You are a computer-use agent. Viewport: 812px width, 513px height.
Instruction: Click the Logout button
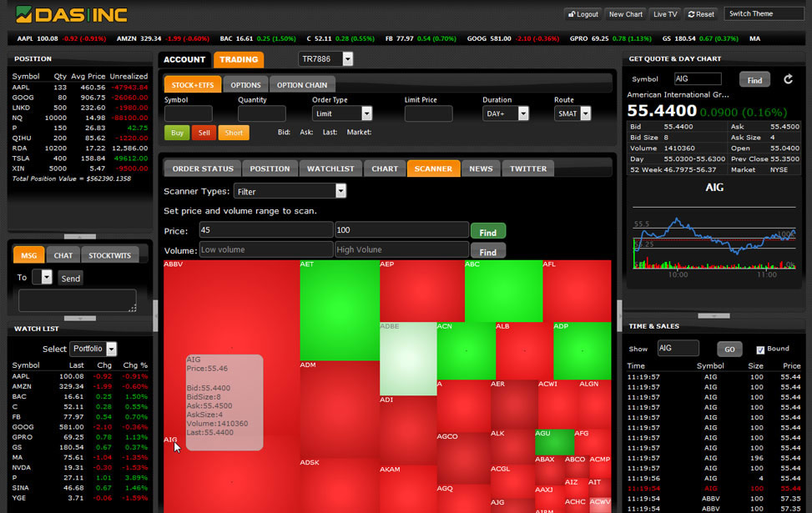coord(583,14)
